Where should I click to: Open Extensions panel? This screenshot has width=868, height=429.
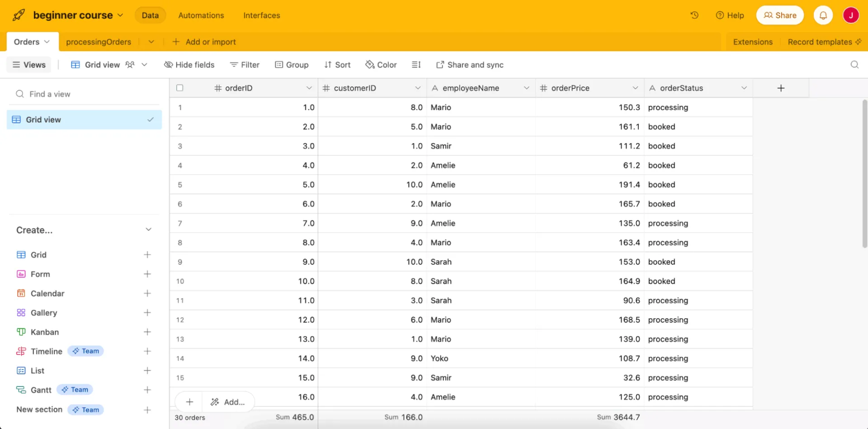(753, 42)
